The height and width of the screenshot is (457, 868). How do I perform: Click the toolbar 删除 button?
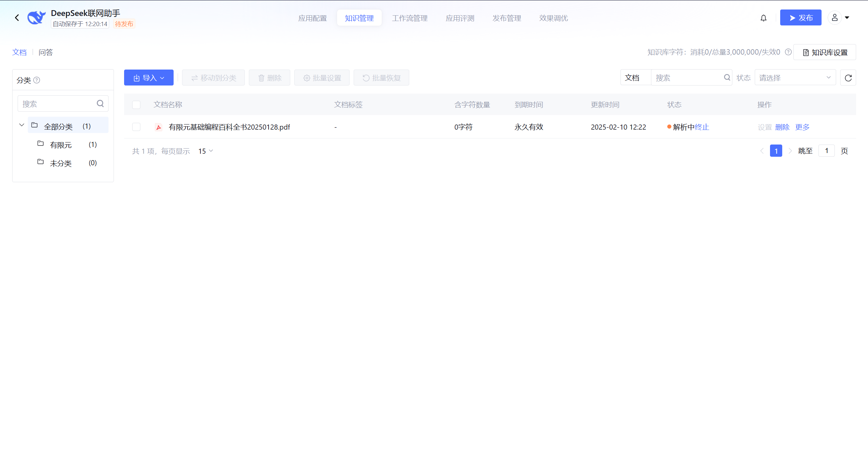(x=270, y=78)
